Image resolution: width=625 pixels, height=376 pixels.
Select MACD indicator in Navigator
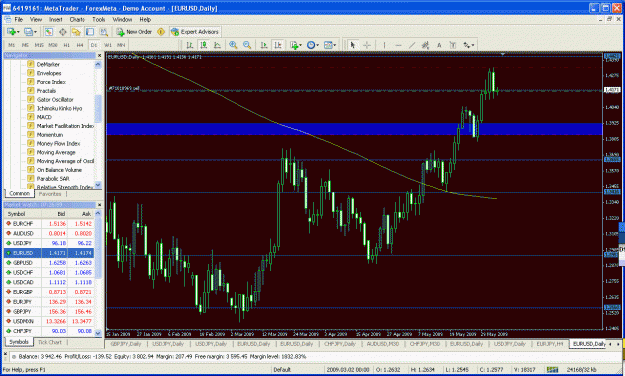click(44, 117)
